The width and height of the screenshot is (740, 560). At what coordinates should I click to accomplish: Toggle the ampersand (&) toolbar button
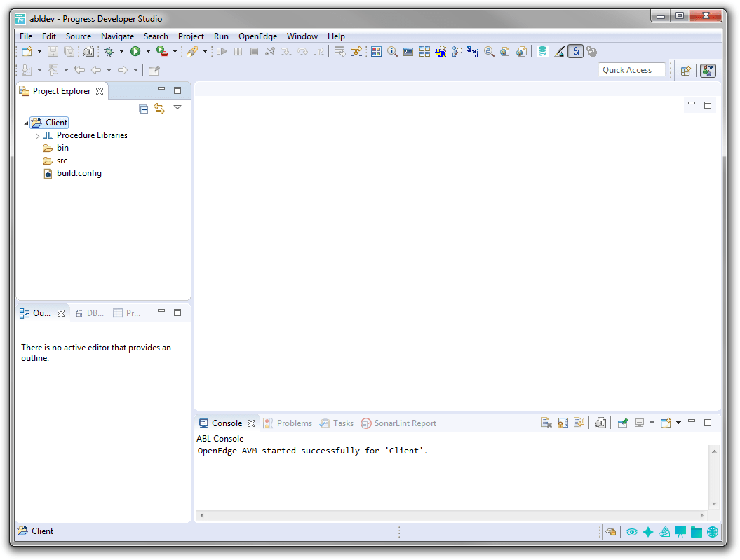(576, 51)
